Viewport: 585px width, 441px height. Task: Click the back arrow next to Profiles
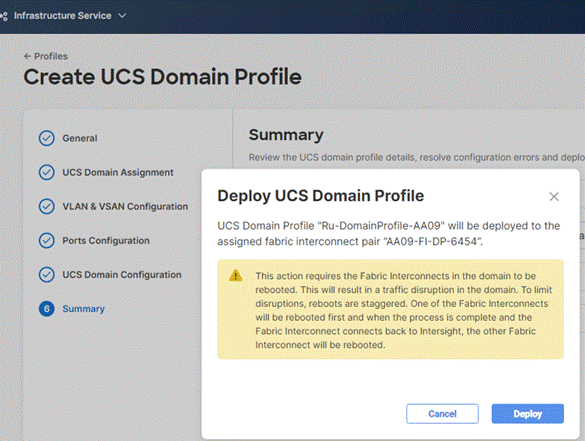pos(27,56)
